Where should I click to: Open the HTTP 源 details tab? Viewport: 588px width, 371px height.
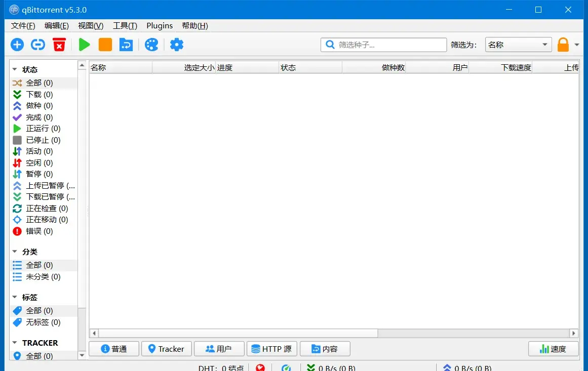(x=272, y=349)
